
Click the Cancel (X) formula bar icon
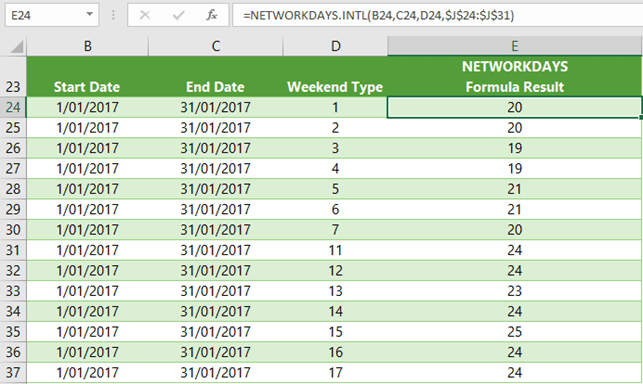(x=144, y=16)
